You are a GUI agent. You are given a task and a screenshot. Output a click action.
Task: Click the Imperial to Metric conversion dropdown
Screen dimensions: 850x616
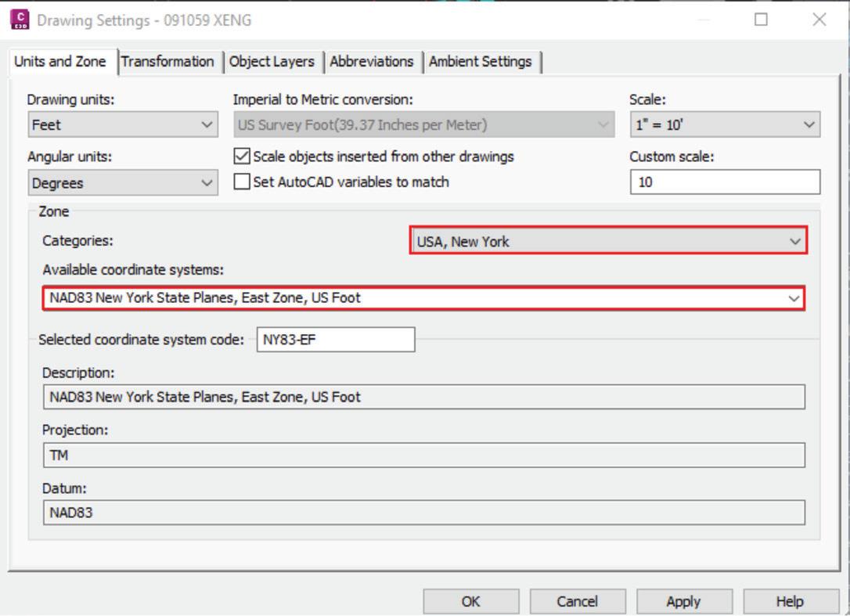coord(424,124)
